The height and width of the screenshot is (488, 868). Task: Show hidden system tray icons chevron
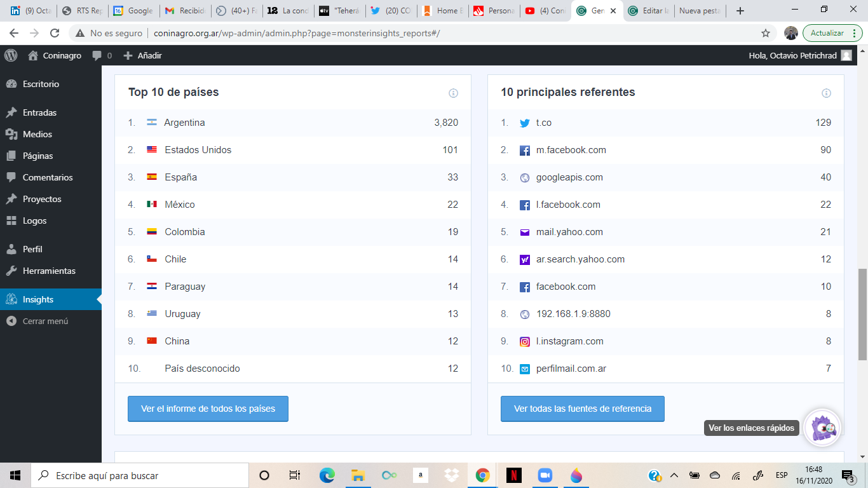pos(674,475)
